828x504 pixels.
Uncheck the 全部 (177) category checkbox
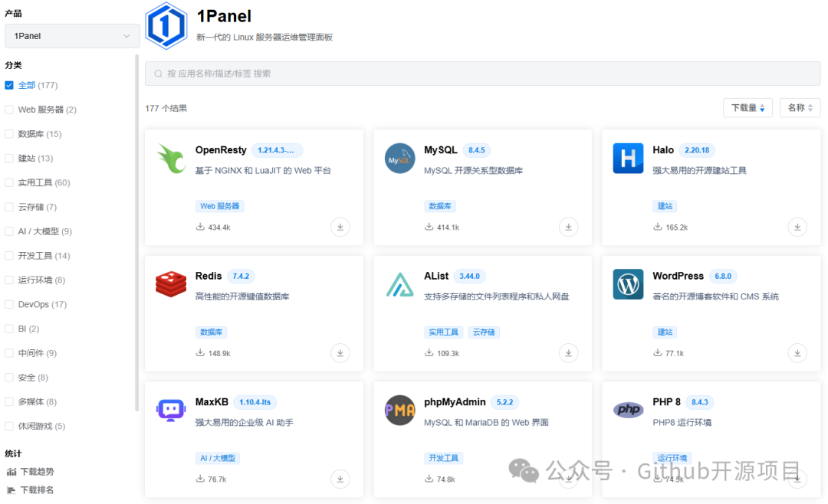coord(9,85)
